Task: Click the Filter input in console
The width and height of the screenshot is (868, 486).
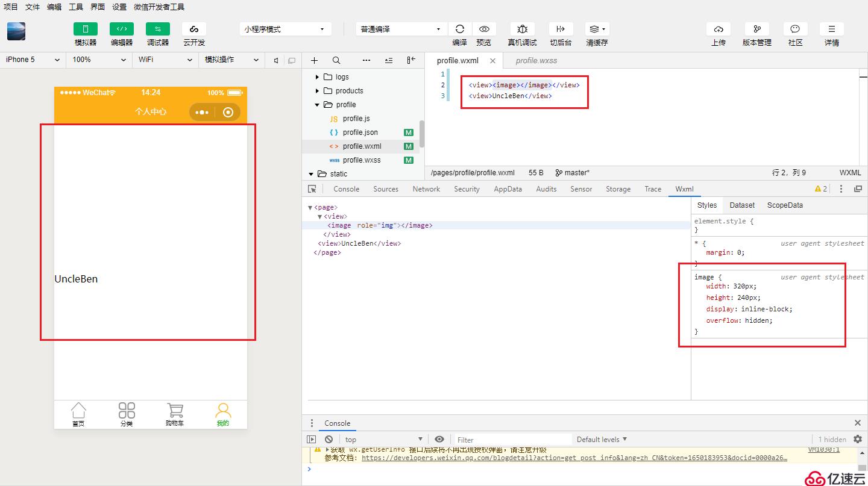Action: 512,440
